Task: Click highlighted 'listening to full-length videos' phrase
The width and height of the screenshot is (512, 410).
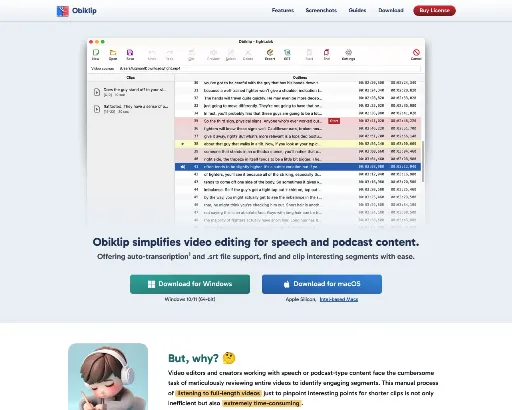Action: pyautogui.click(x=219, y=393)
